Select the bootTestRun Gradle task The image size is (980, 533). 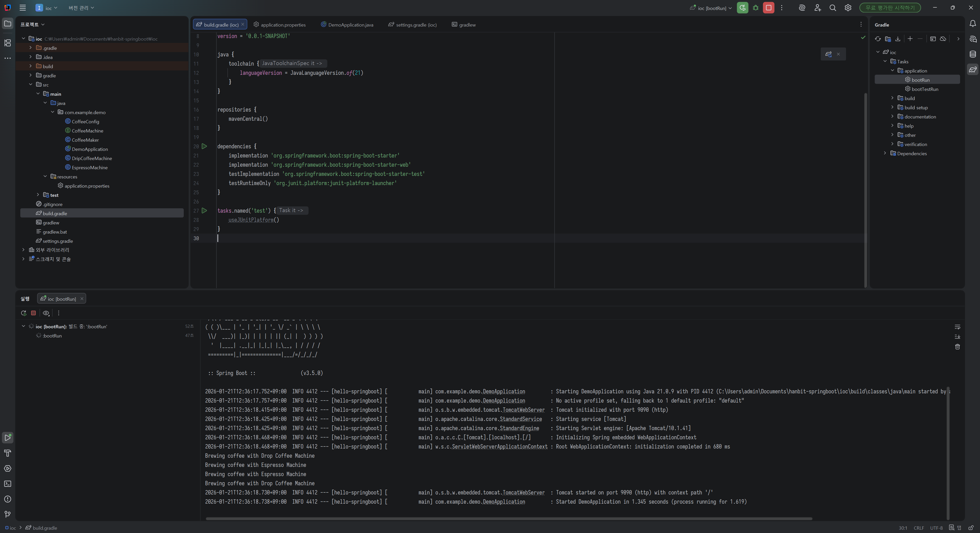(924, 89)
